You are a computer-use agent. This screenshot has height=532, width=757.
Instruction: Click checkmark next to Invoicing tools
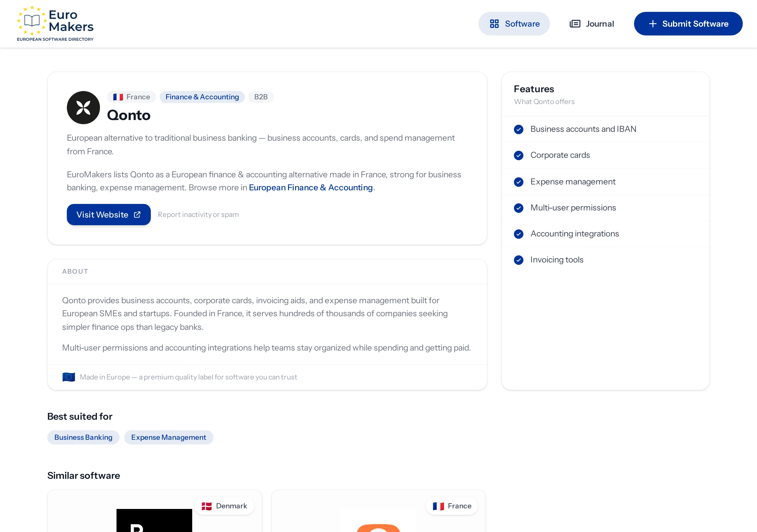[519, 260]
